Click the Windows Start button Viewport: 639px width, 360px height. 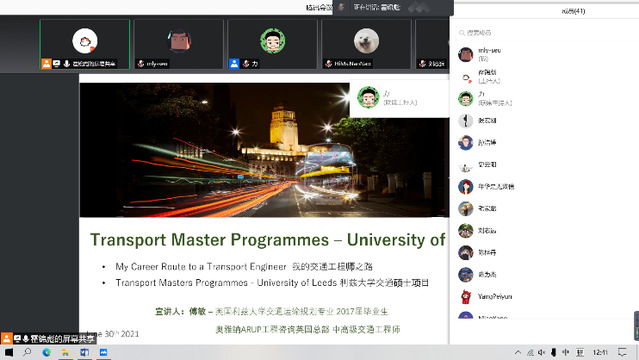coord(9,352)
